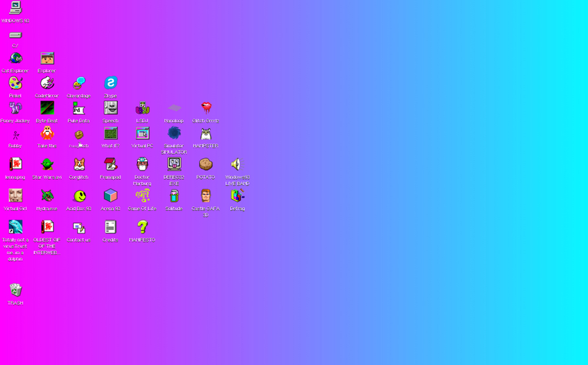Open the What If? app
The height and width of the screenshot is (365, 588).
[111, 133]
